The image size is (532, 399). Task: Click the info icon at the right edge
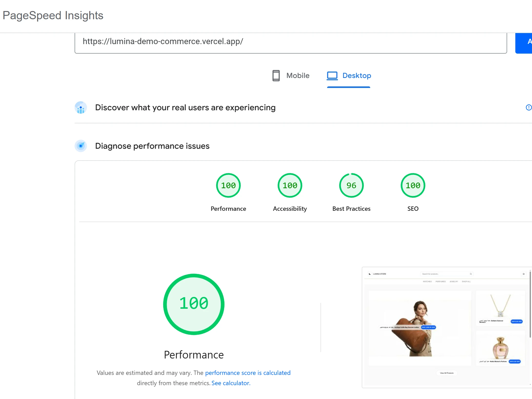pos(528,107)
